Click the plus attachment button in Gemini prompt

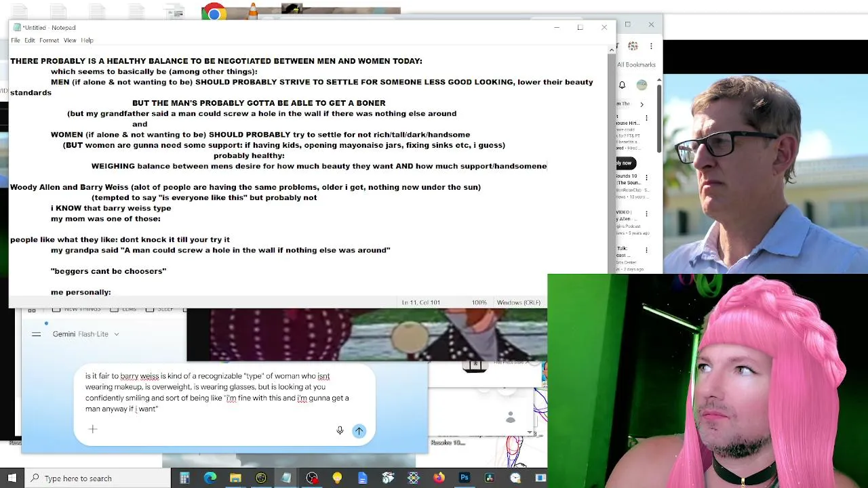93,429
